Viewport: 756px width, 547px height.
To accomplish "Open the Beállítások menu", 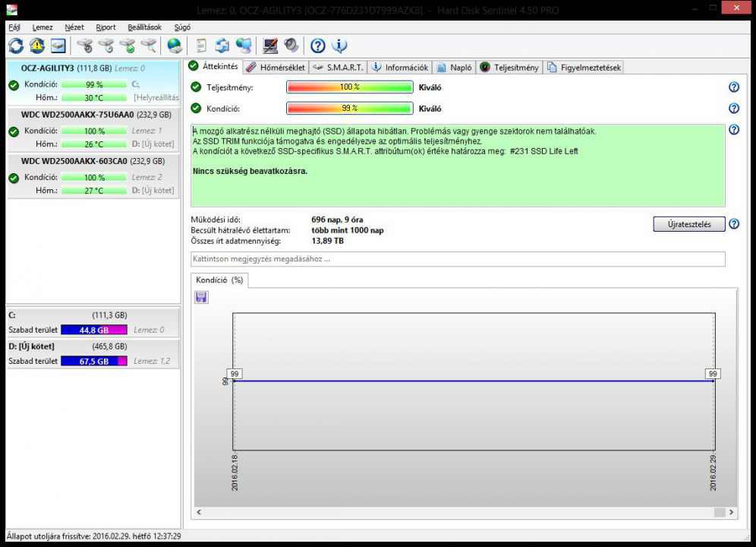I will click(x=144, y=27).
